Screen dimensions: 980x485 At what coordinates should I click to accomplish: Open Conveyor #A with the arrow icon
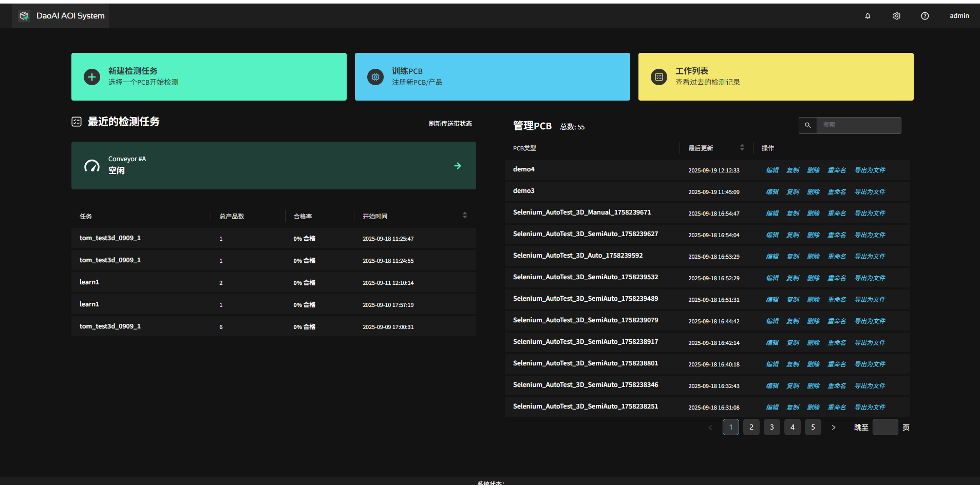pyautogui.click(x=457, y=166)
